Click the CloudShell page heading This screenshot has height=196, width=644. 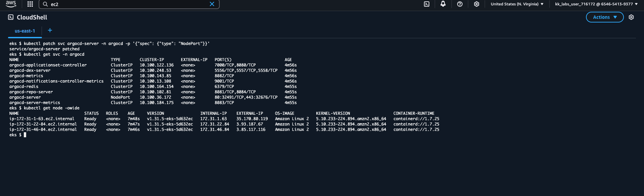[x=32, y=17]
